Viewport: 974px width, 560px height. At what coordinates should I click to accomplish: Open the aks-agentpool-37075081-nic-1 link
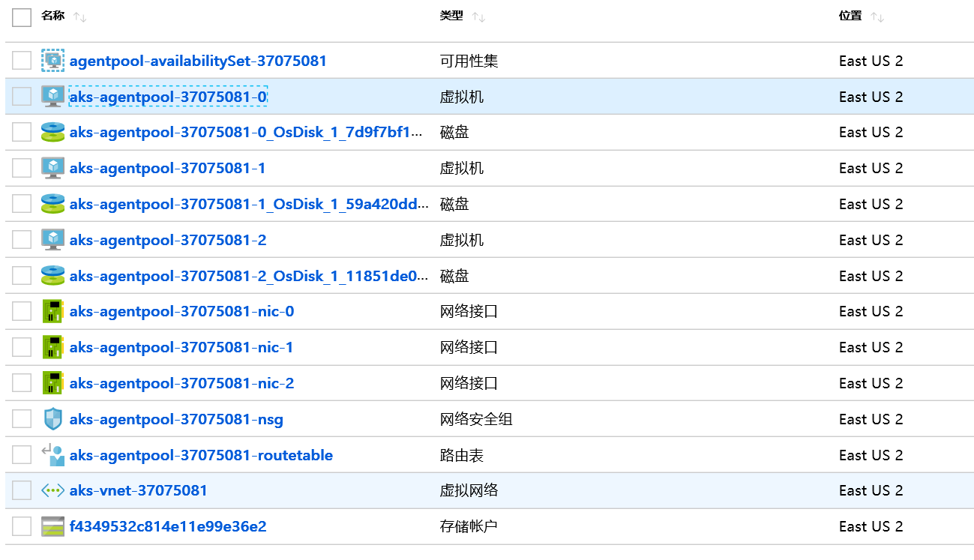(181, 348)
